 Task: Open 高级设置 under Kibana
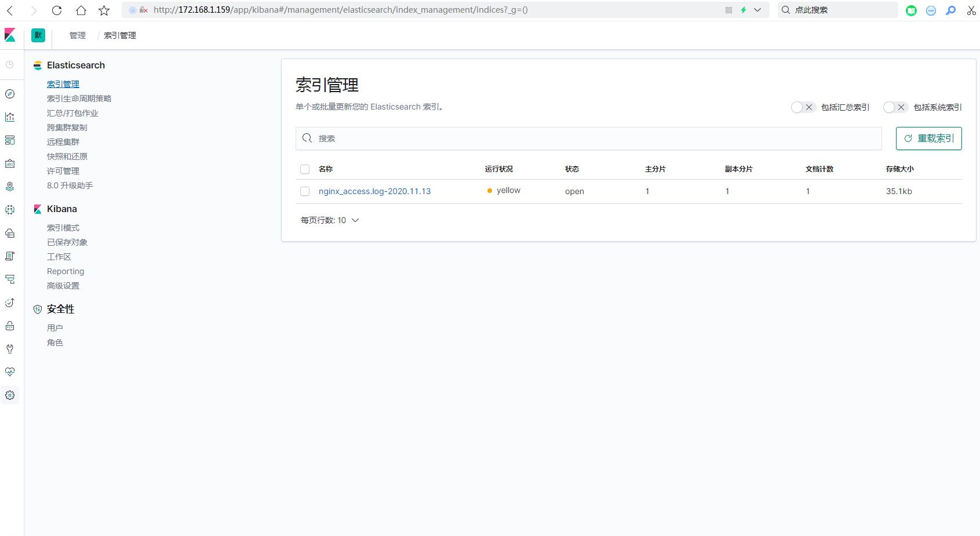click(x=63, y=286)
